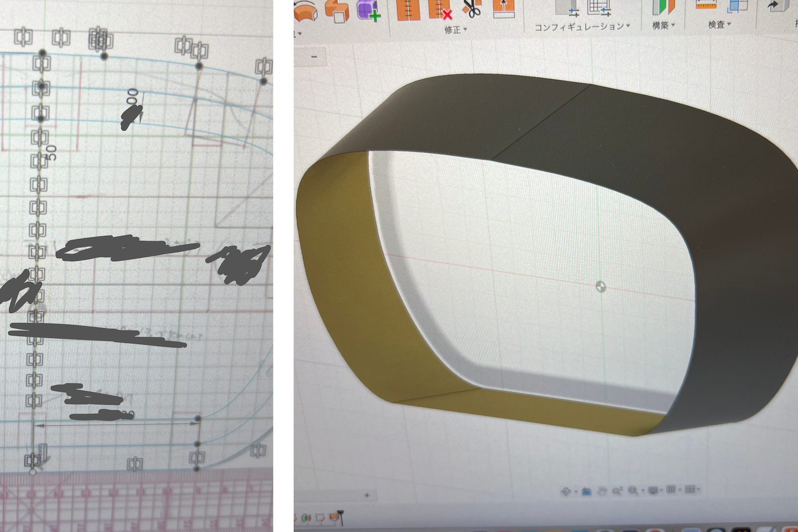The width and height of the screenshot is (798, 532).
Task: Expand the 構築 dropdown menu
Action: (663, 25)
